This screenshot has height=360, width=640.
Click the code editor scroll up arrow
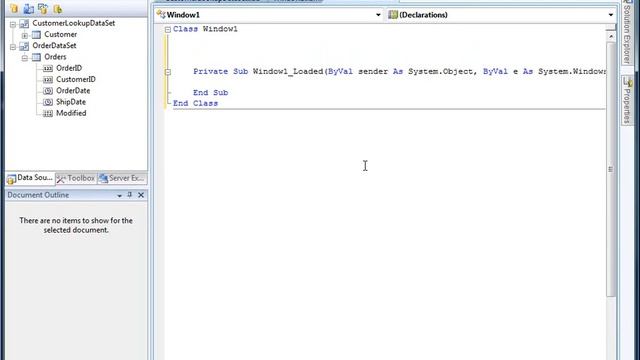[x=611, y=36]
